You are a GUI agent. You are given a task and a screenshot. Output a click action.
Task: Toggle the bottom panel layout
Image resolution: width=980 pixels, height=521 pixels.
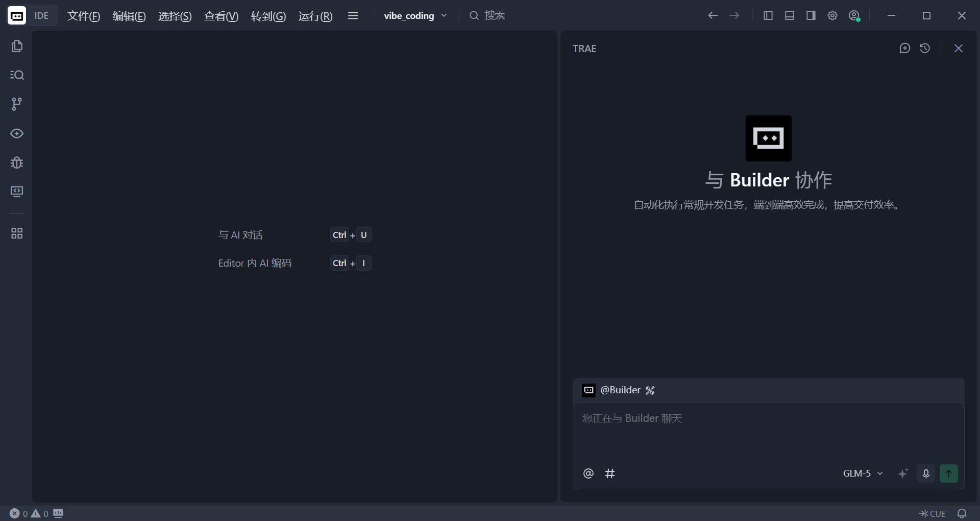790,16
